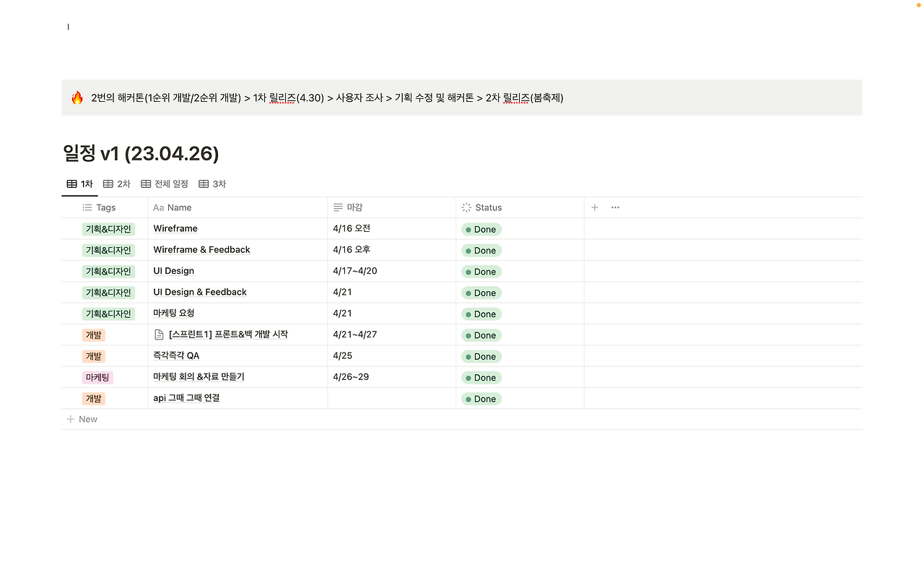The width and height of the screenshot is (924, 578).
Task: Click 개발 tag in 즉각즉각 QA row
Action: [94, 356]
